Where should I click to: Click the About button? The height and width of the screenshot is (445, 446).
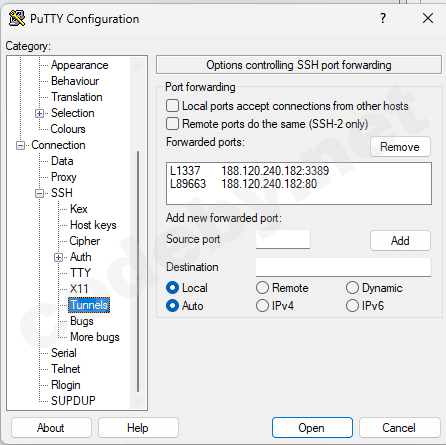click(x=51, y=428)
